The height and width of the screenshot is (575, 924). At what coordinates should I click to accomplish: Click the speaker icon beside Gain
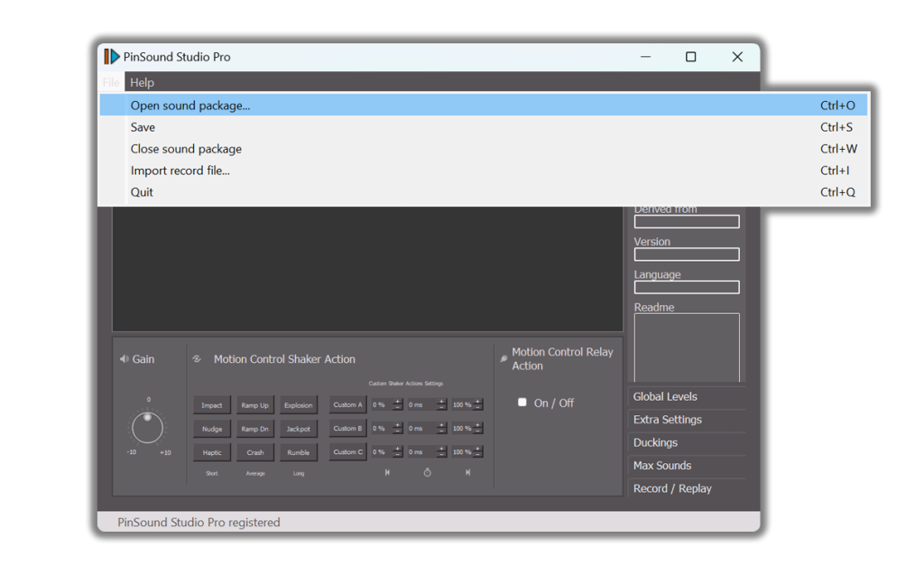coord(124,359)
